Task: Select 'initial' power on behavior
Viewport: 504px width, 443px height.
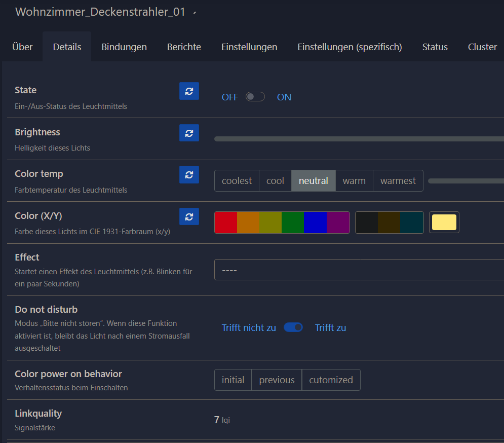Action: pyautogui.click(x=233, y=380)
